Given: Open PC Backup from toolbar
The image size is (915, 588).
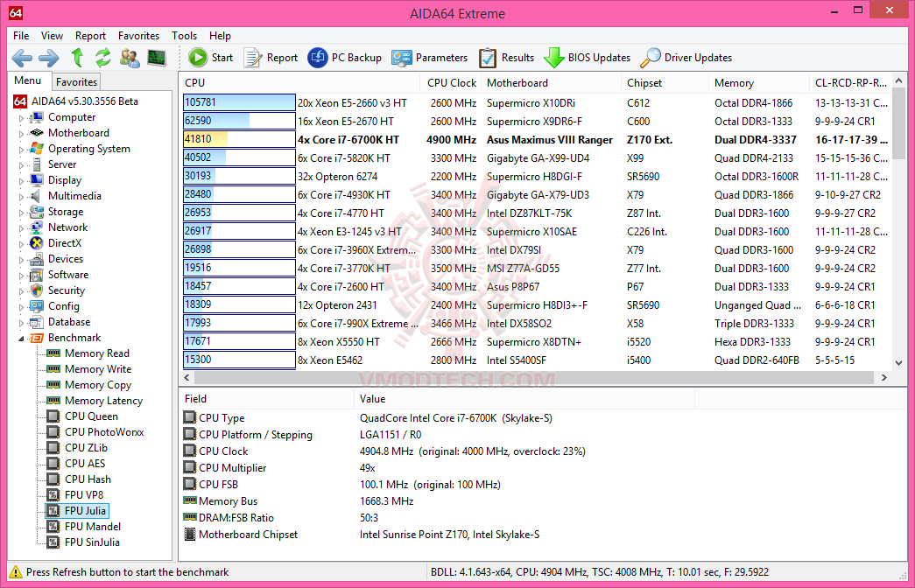Looking at the screenshot, I should 344,58.
